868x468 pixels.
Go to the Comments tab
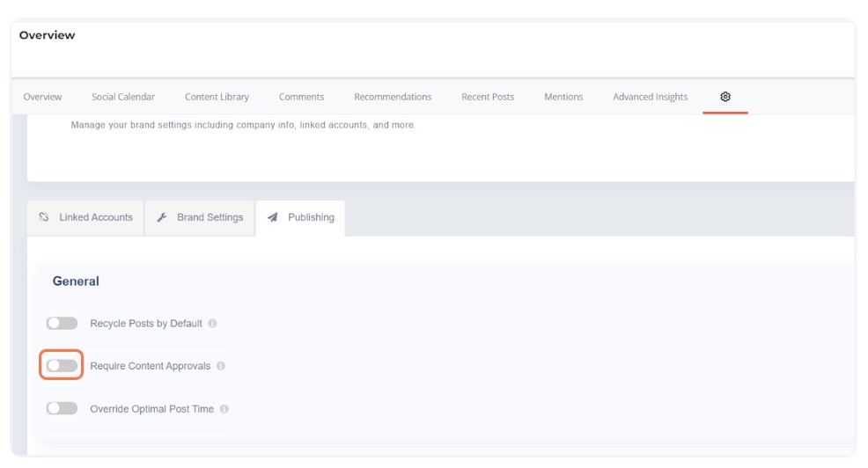tap(301, 97)
